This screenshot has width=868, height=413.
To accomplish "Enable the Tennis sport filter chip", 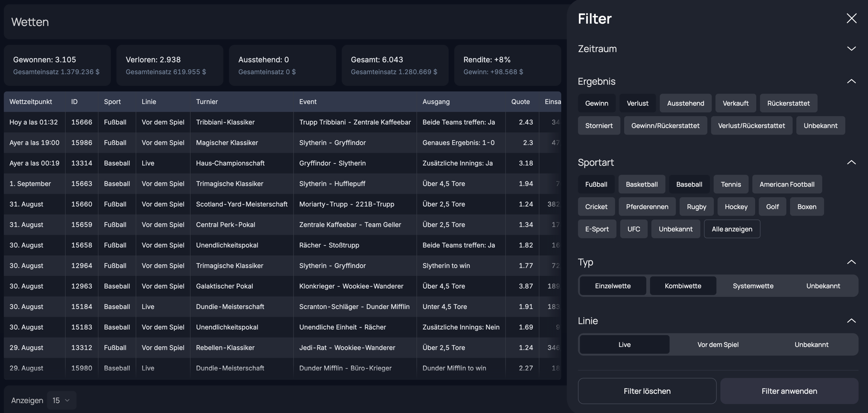I will [x=730, y=185].
